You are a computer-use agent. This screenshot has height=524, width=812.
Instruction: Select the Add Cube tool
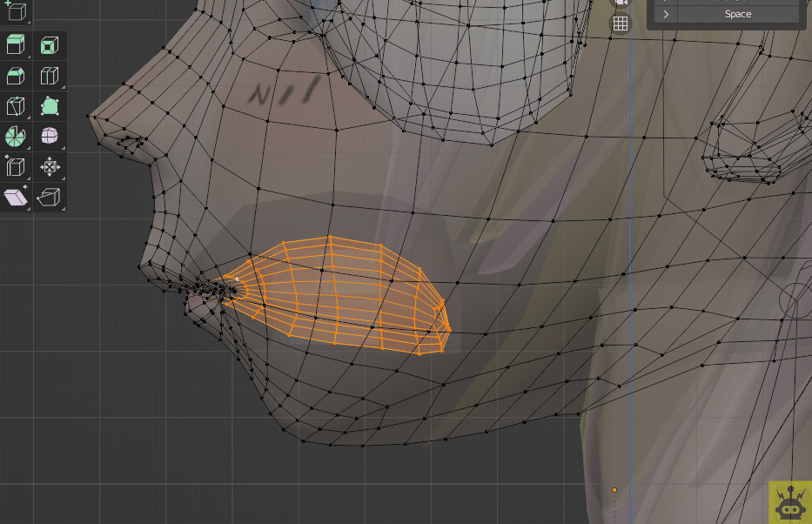tap(16, 11)
